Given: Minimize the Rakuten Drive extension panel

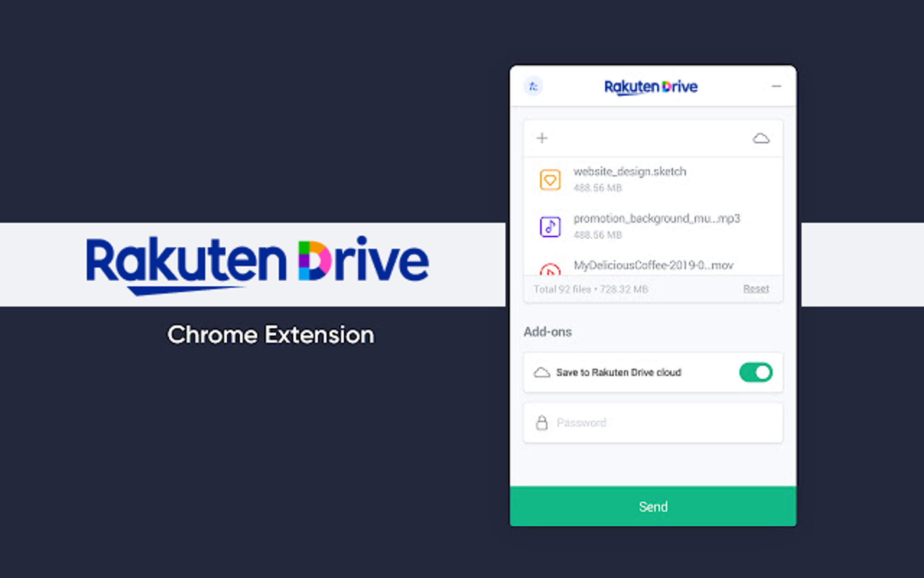Looking at the screenshot, I should pos(775,86).
